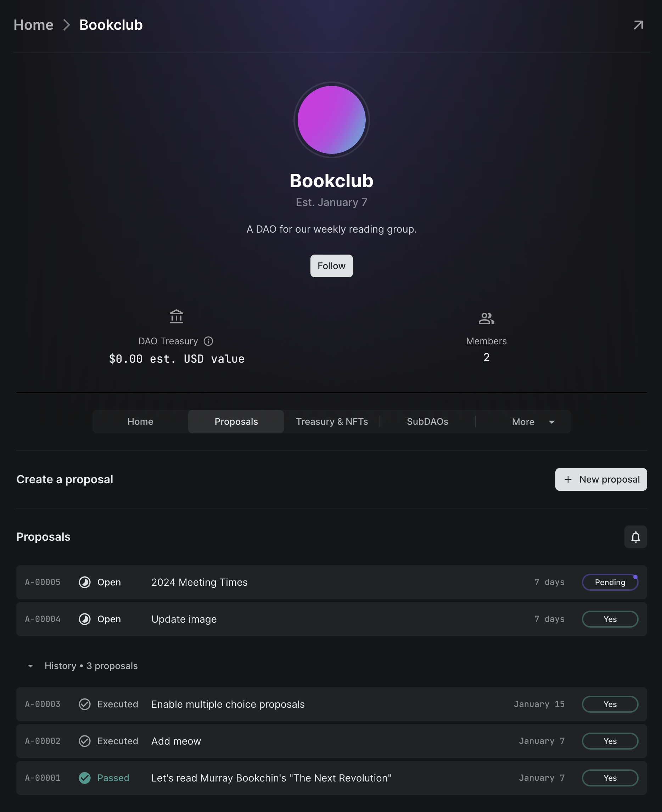Viewport: 662px width, 812px height.
Task: Switch to the Treasury & NFTs tab
Action: tap(332, 422)
